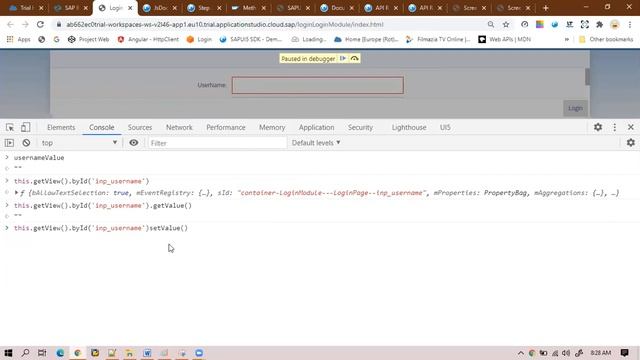This screenshot has height=360, width=640.
Task: Open the Default levels dropdown
Action: pyautogui.click(x=316, y=143)
